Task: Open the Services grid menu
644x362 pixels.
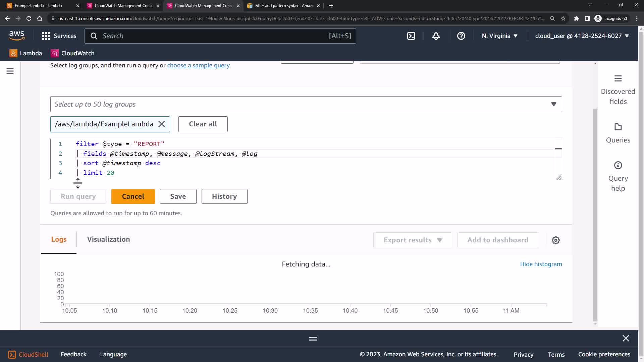Action: 59,36
